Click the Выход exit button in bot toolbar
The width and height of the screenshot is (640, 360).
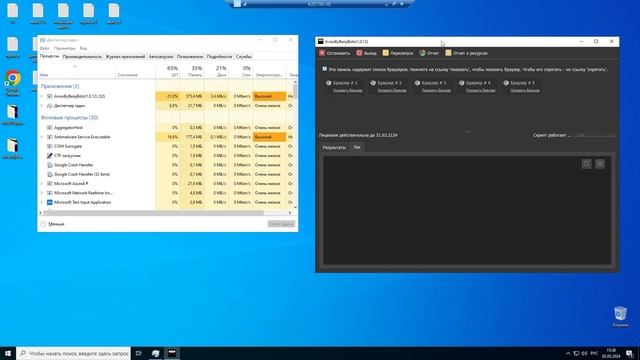tap(366, 53)
